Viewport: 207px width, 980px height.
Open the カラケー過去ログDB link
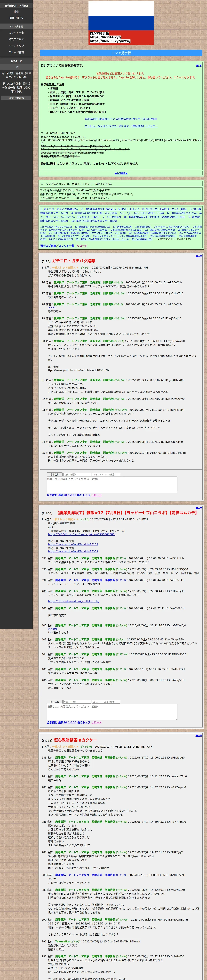(145, 119)
